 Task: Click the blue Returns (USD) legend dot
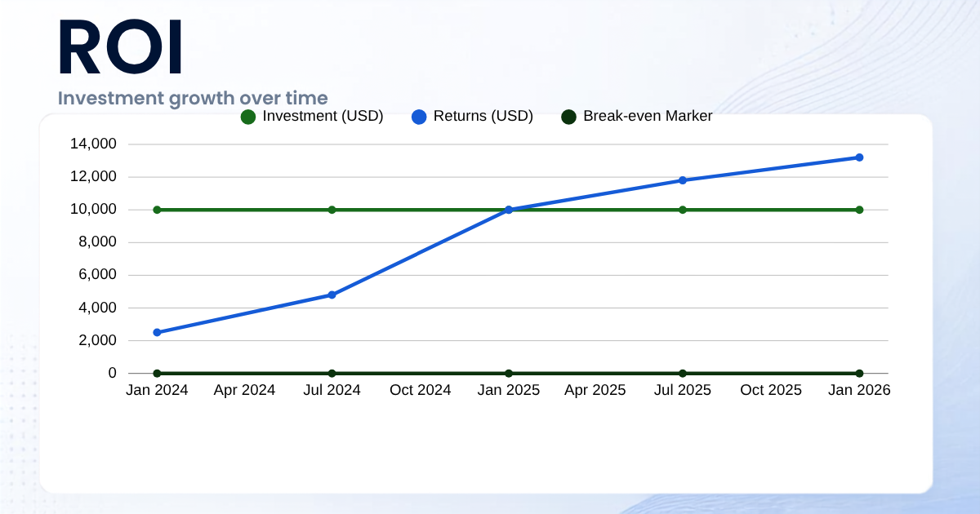419,117
